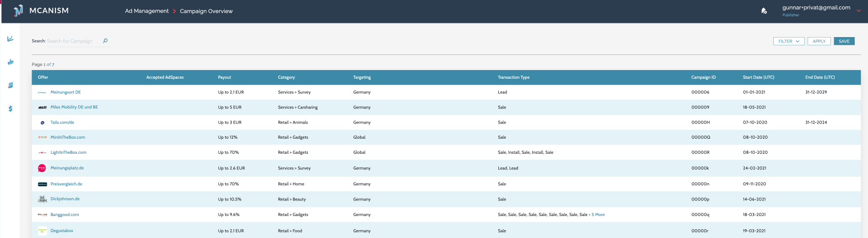Click the Miles Mobility logo thumbnail

[x=42, y=108]
